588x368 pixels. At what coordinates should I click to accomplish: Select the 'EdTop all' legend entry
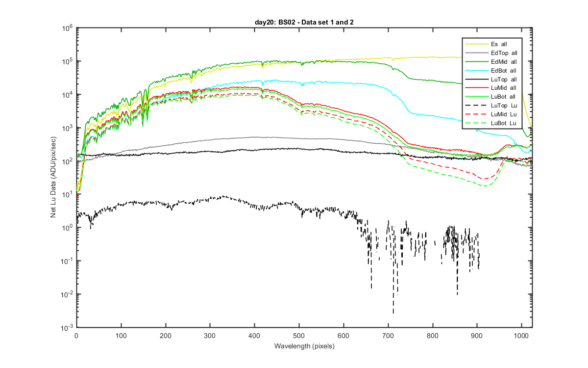click(491, 53)
